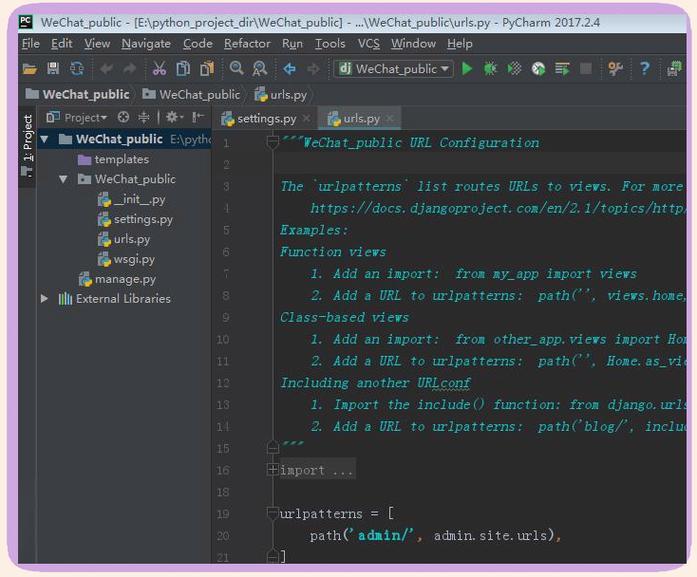Click the Open folder toolbar icon
Viewport: 697px width, 577px height.
click(30, 69)
